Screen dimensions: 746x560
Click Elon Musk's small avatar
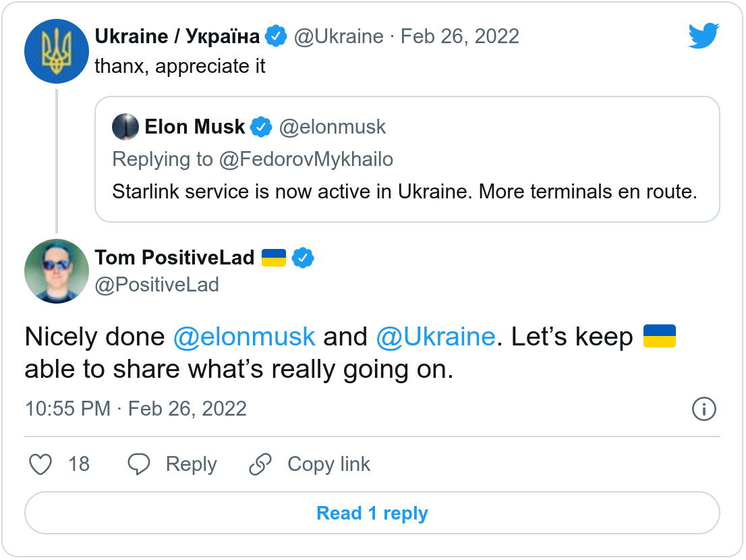[x=125, y=127]
